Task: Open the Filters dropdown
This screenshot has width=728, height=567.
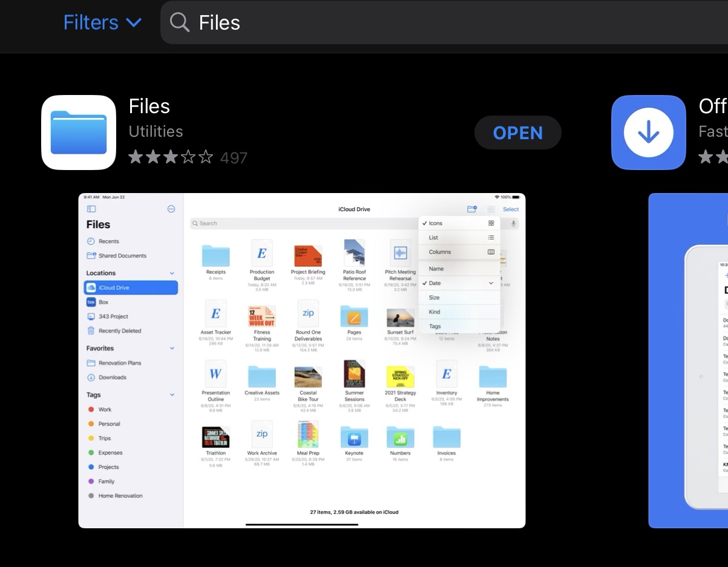Action: pos(102,22)
